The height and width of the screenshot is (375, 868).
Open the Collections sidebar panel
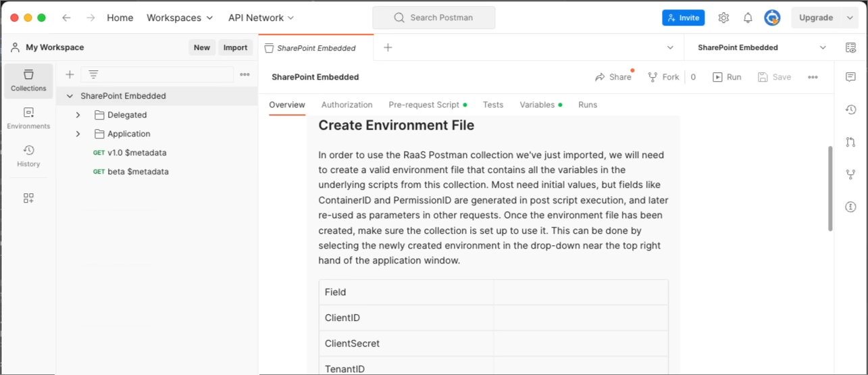(x=28, y=80)
